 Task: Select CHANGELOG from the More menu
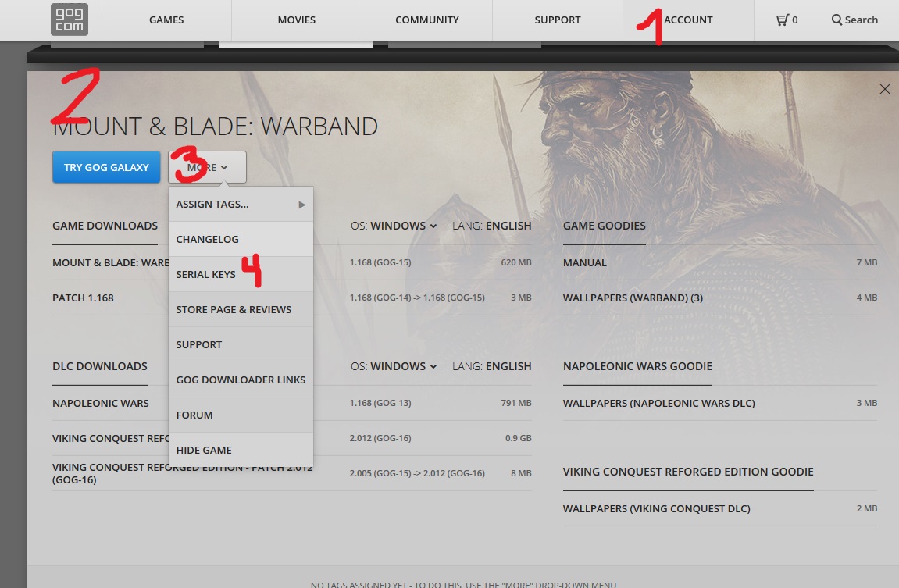(241, 239)
